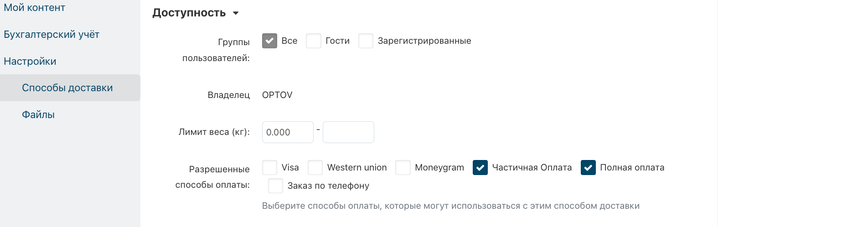Uncheck the Все user group checkbox
The width and height of the screenshot is (868, 227).
point(269,41)
